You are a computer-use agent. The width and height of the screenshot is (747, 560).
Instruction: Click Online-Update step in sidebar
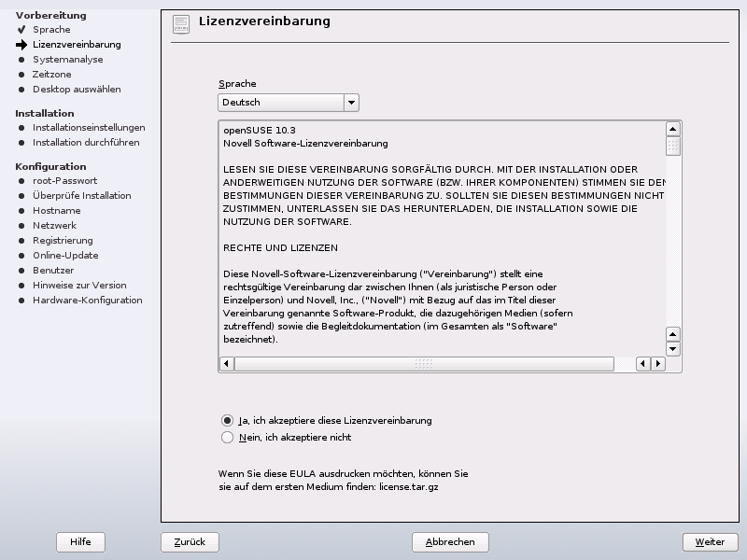[65, 255]
